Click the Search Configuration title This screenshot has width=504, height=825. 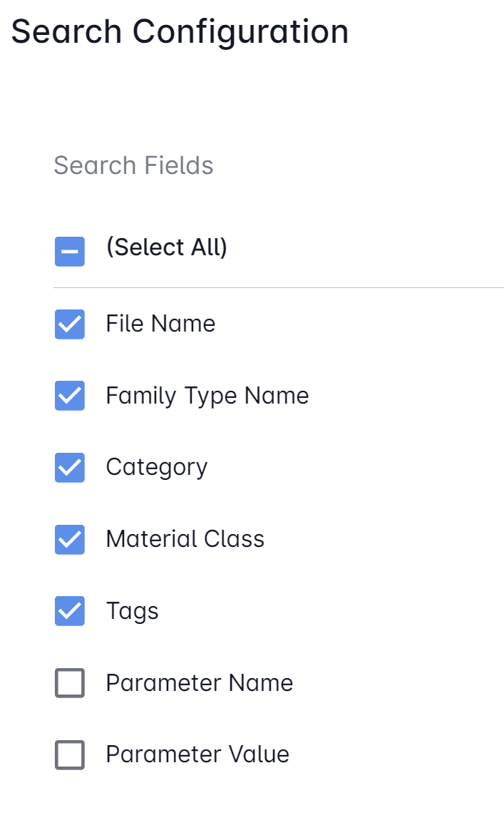180,32
